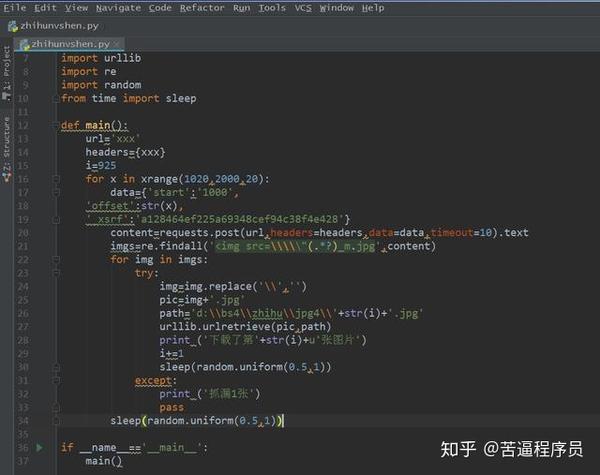The image size is (600, 475).
Task: Click the i+=1 line
Action: pos(171,354)
